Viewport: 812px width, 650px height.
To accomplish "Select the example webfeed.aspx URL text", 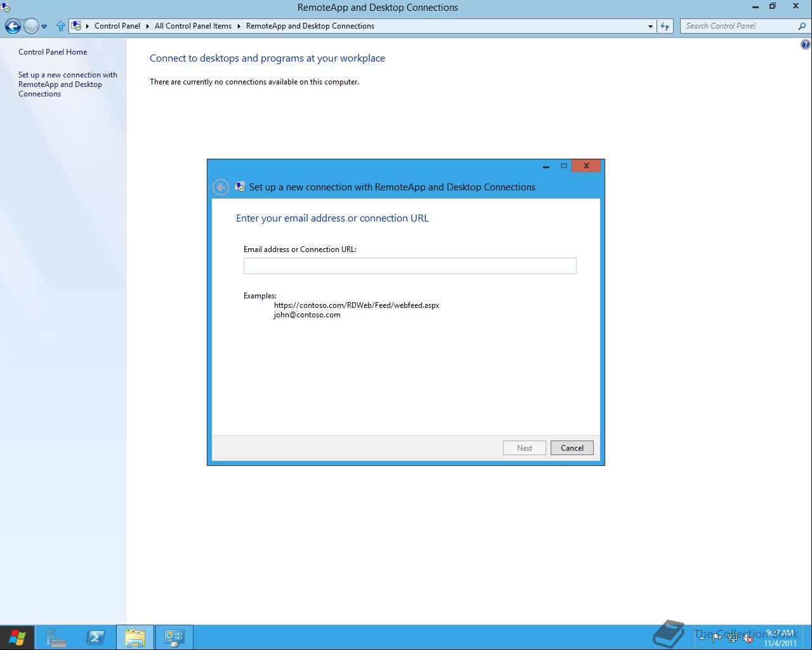I will [x=357, y=305].
